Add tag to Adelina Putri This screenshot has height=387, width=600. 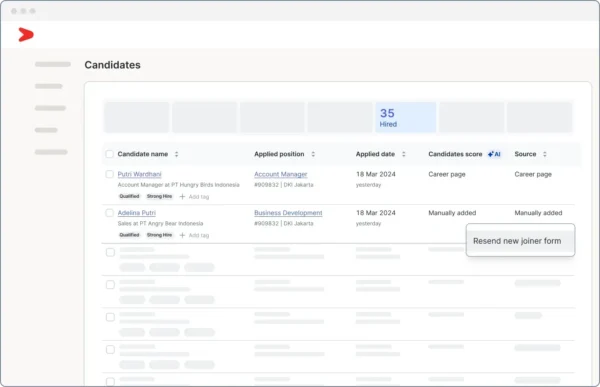point(194,235)
